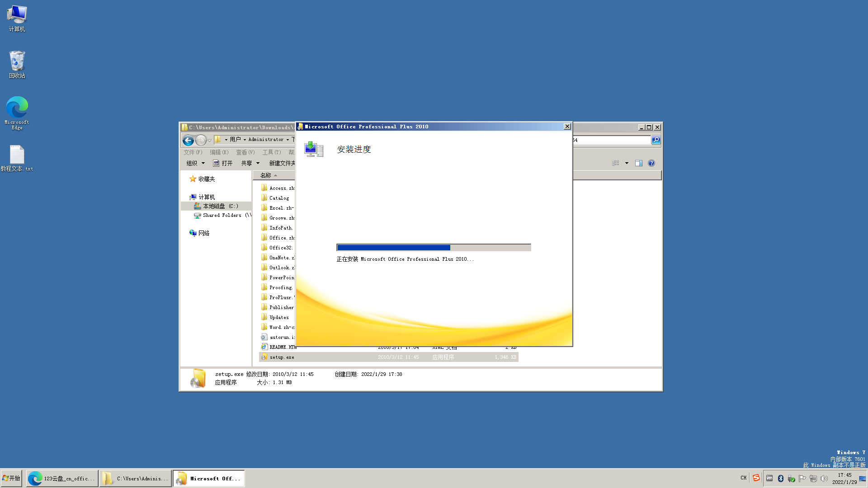Select 网络 in the navigation pane
Image resolution: width=868 pixels, height=488 pixels.
point(199,233)
